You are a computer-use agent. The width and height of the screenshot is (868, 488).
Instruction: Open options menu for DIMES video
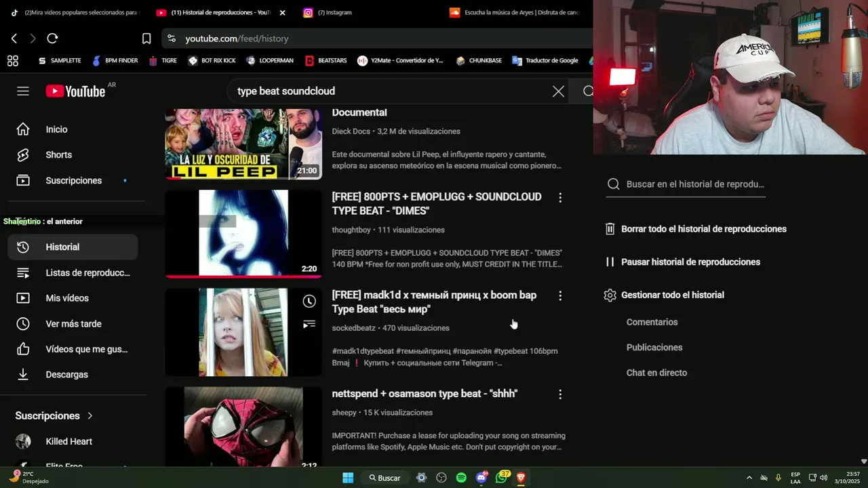tap(560, 198)
